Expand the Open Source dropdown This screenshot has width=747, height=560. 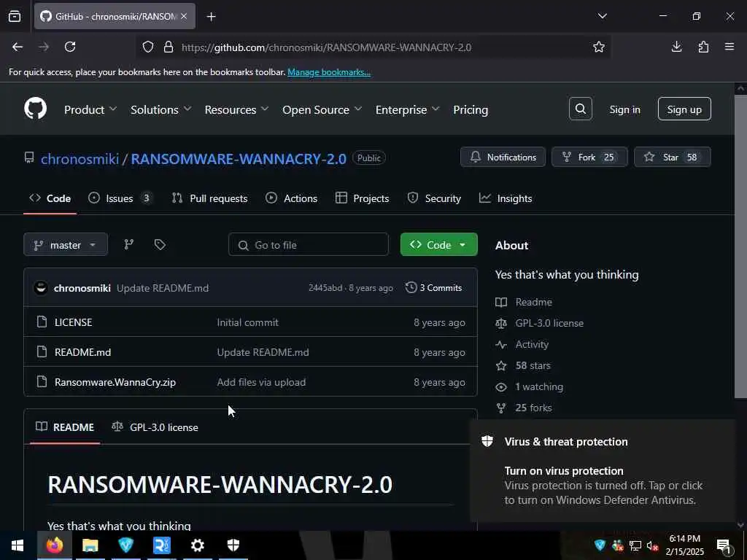pyautogui.click(x=322, y=109)
